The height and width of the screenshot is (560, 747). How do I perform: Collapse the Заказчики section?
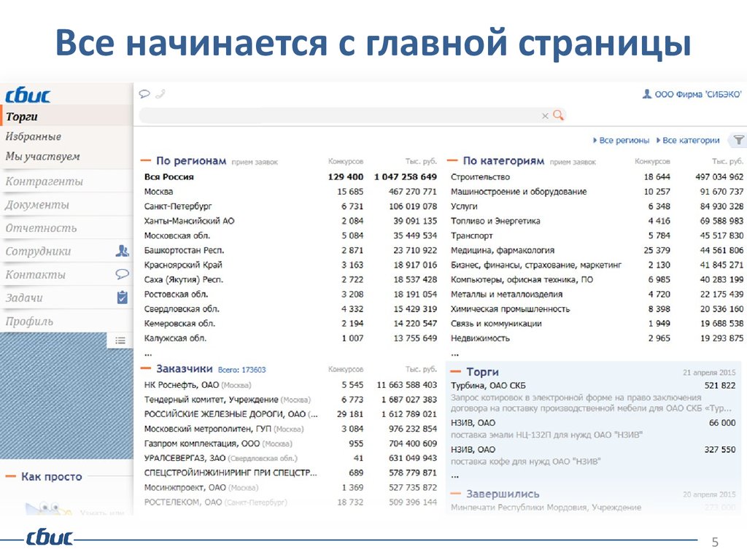pos(145,369)
